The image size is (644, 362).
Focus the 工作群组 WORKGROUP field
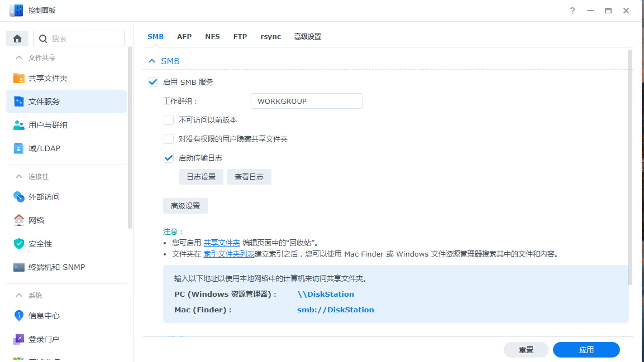click(307, 101)
